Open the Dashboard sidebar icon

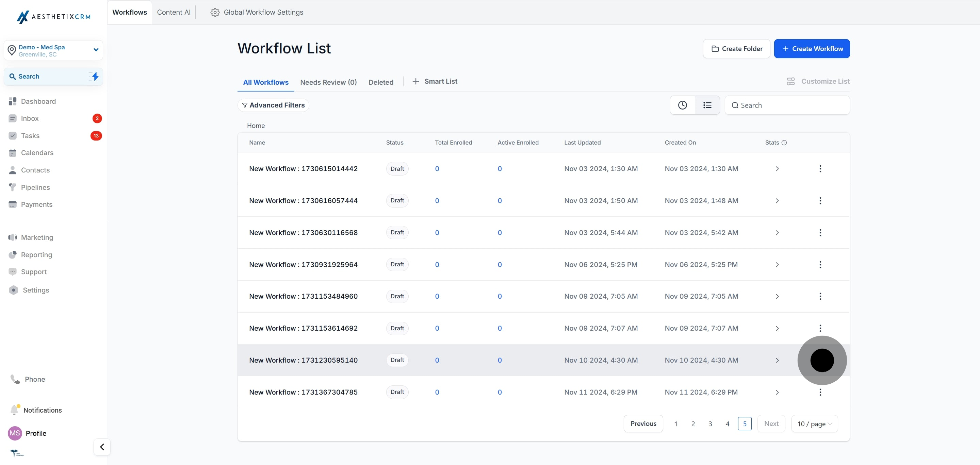(13, 101)
